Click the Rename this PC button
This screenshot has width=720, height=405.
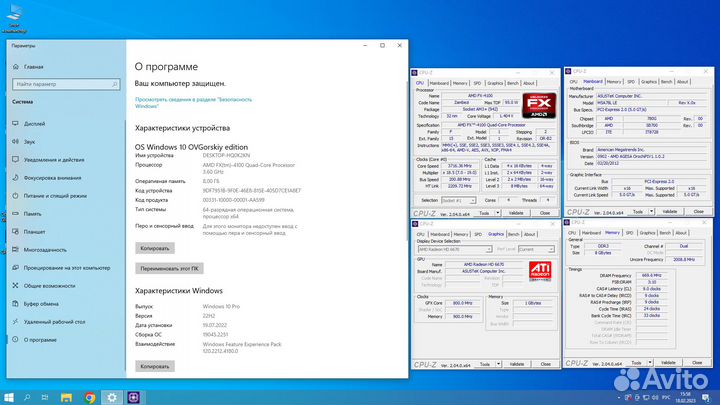coord(168,268)
